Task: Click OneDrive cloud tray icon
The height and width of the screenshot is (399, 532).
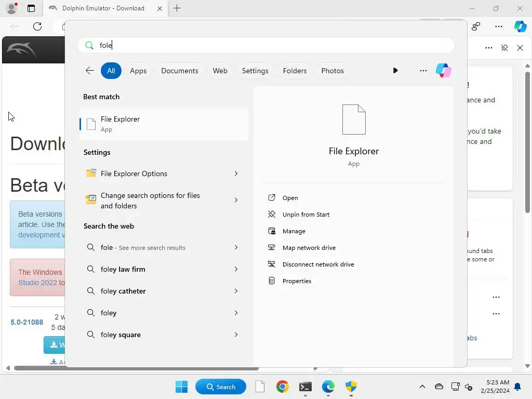Action: pos(438,387)
